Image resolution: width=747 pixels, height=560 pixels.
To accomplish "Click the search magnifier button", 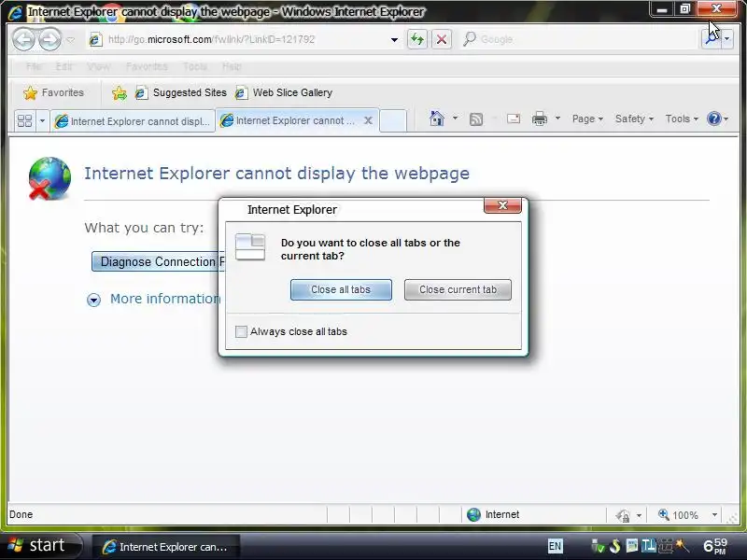I will (712, 39).
